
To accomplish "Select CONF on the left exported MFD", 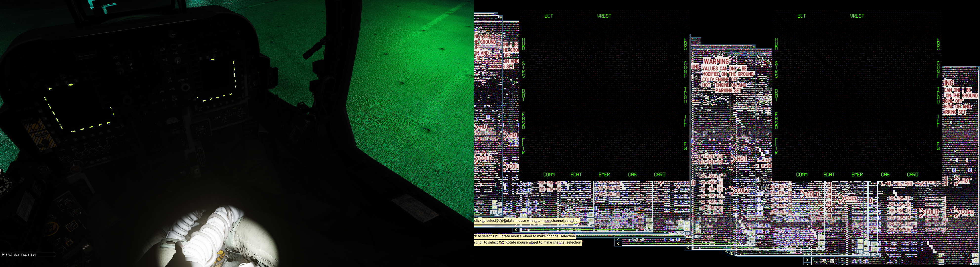I will point(685,70).
